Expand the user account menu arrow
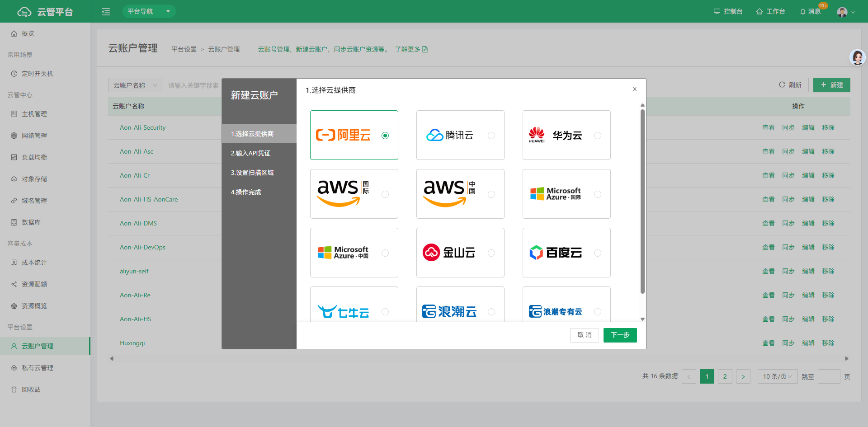Image resolution: width=868 pixels, height=427 pixels. tap(853, 12)
